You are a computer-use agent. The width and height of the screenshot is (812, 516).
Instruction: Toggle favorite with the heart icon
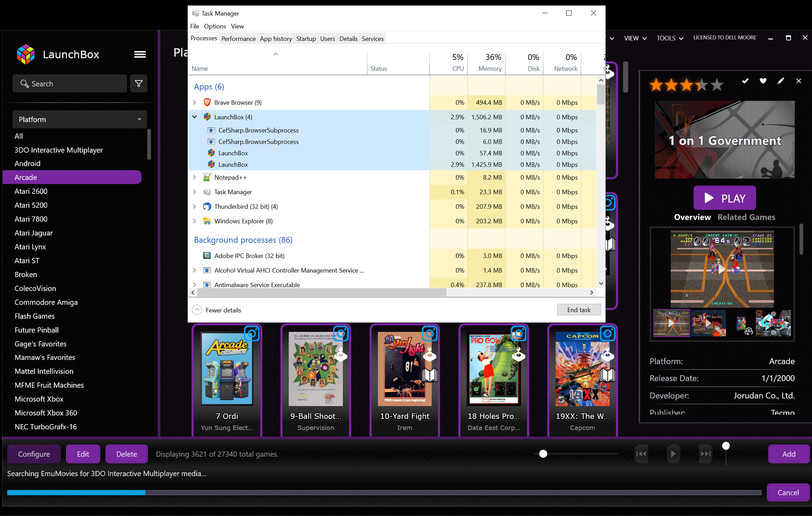click(763, 81)
